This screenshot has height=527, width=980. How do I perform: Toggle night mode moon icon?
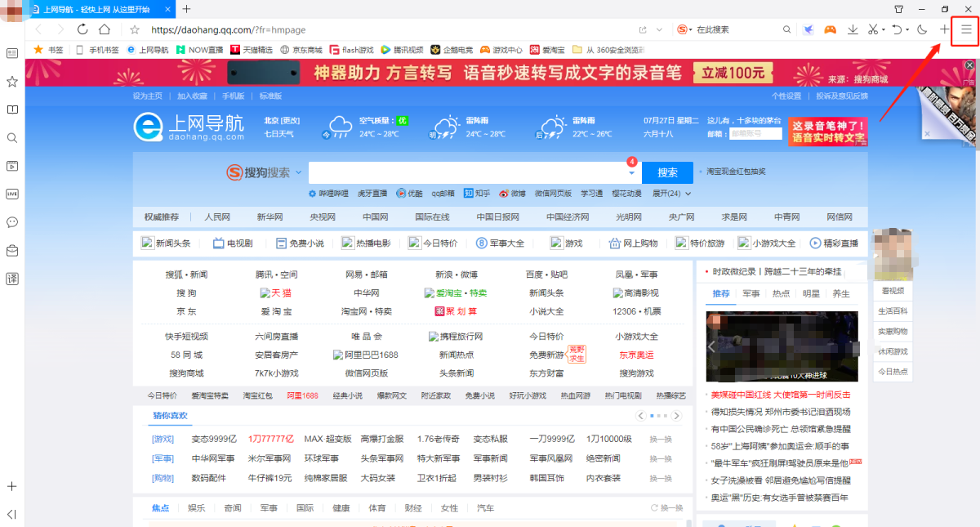pos(922,29)
